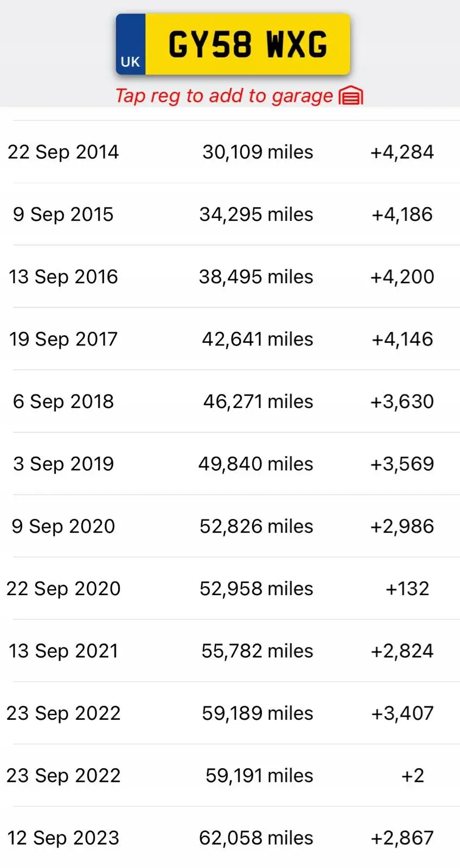Tap the 62,058 miles reading
The width and height of the screenshot is (460, 868).
coord(256,838)
